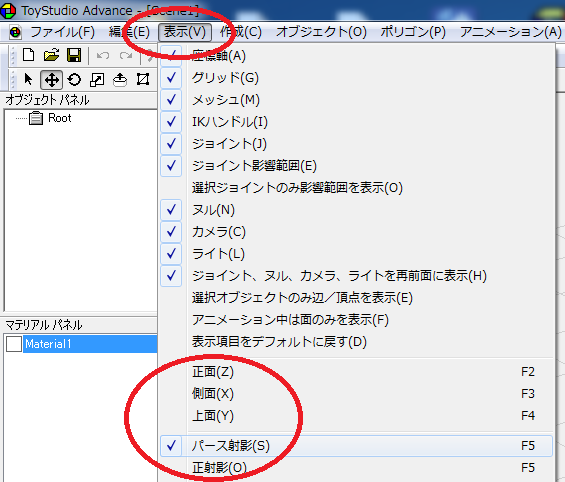565x482 pixels.
Task: Select the Rotate tool icon
Action: click(x=74, y=80)
